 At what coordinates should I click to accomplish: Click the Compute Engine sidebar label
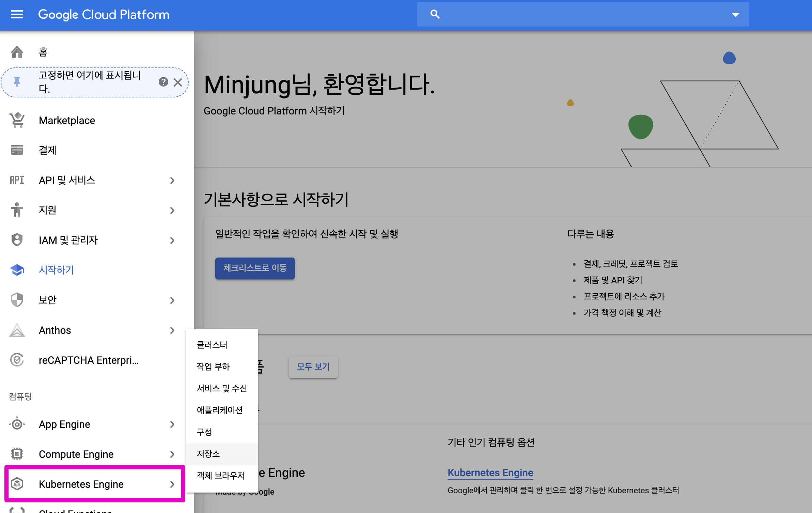[76, 454]
